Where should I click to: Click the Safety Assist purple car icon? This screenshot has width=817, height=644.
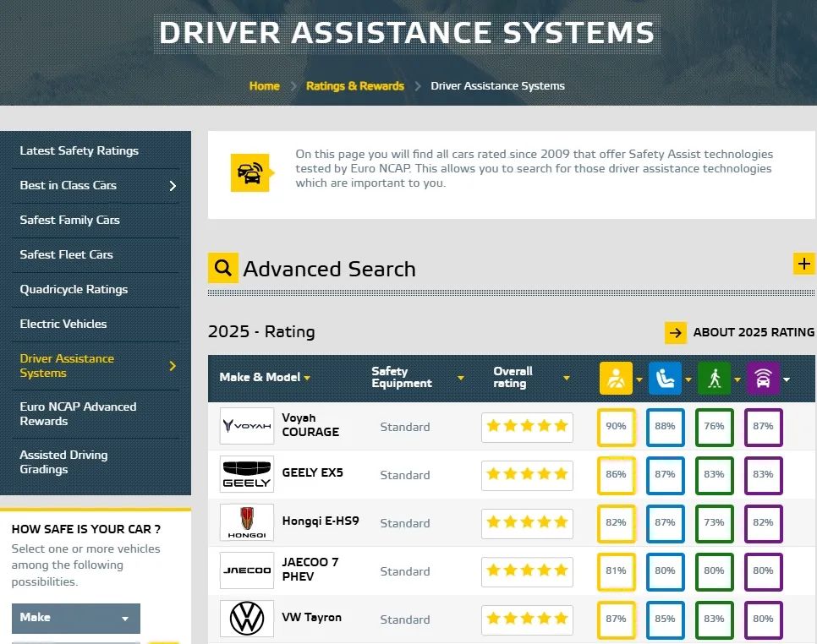point(763,379)
